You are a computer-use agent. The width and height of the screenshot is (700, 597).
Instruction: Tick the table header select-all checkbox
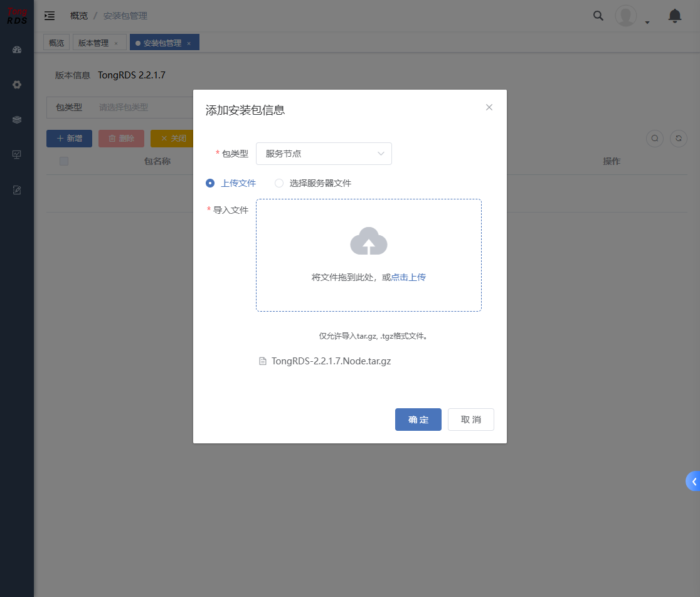[64, 161]
